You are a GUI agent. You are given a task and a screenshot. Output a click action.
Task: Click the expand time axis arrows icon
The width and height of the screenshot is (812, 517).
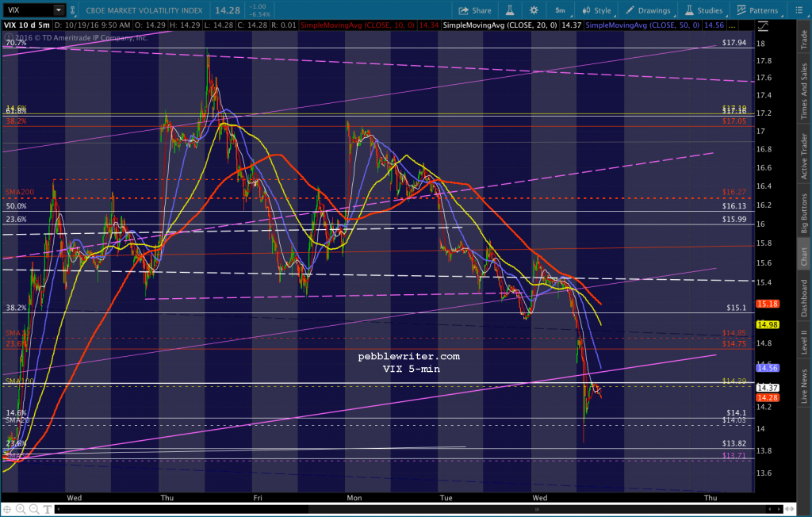[x=791, y=509]
